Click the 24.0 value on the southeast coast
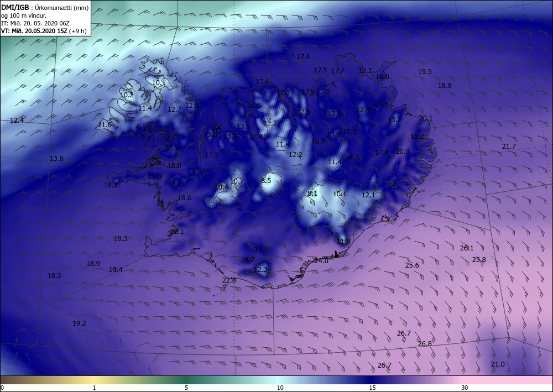This screenshot has width=553, height=392. click(321, 261)
